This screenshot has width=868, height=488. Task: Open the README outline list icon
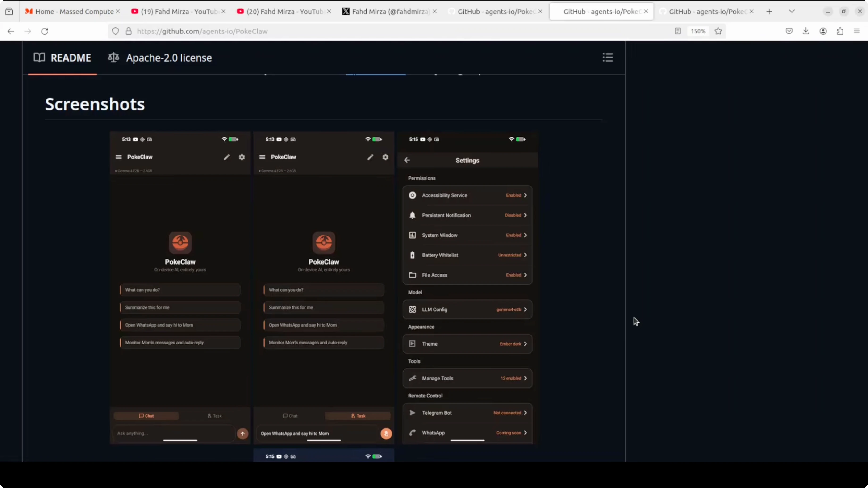click(608, 57)
